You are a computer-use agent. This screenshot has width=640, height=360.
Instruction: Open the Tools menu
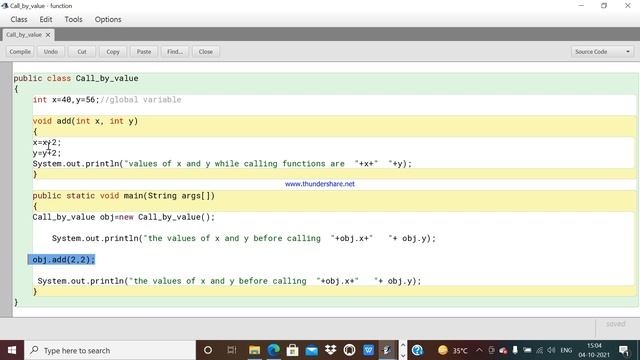pos(73,19)
